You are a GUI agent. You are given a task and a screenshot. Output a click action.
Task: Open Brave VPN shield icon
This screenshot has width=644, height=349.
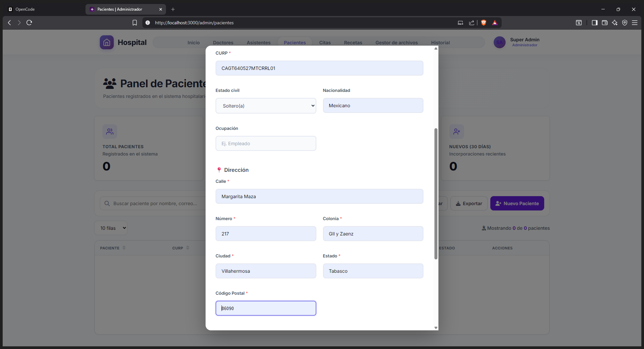[x=625, y=23]
